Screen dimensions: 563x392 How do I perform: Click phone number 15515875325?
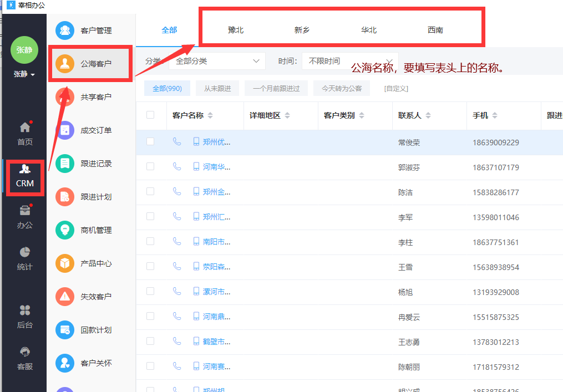[495, 317]
